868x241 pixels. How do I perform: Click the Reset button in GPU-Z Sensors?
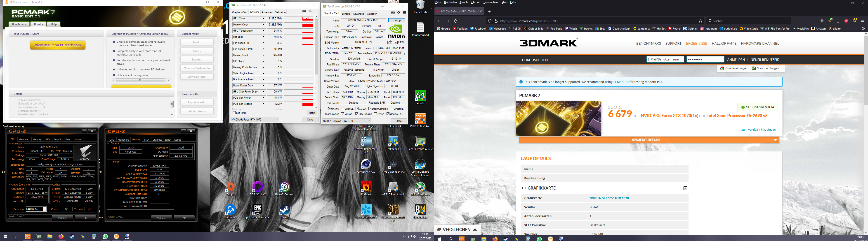312,113
